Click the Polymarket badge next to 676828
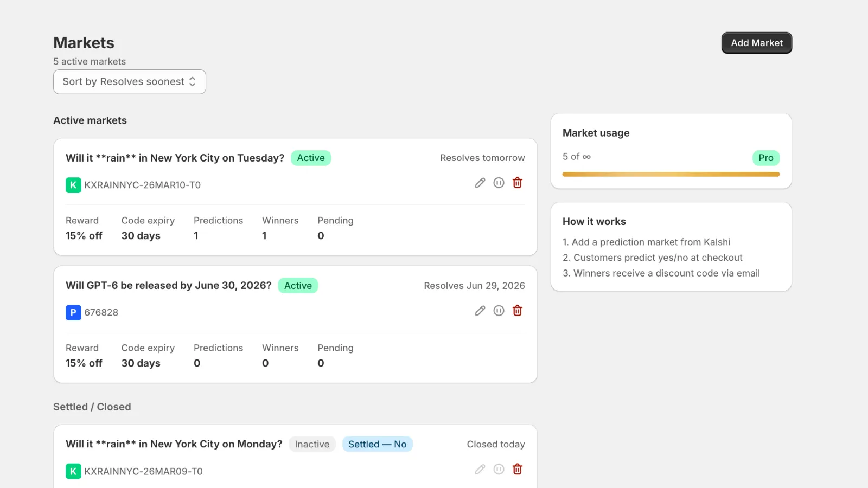The height and width of the screenshot is (488, 868). point(73,312)
